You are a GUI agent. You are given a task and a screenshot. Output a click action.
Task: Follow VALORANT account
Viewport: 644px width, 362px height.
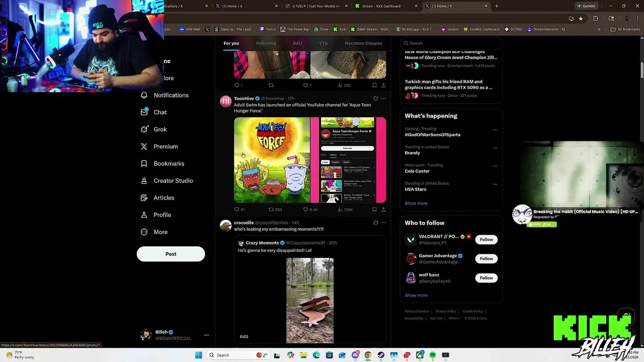point(486,240)
